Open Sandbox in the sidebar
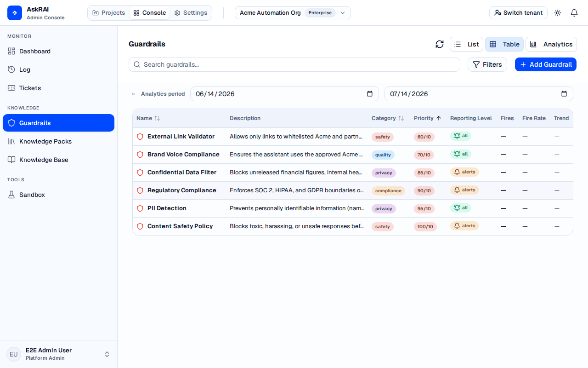 point(58,195)
